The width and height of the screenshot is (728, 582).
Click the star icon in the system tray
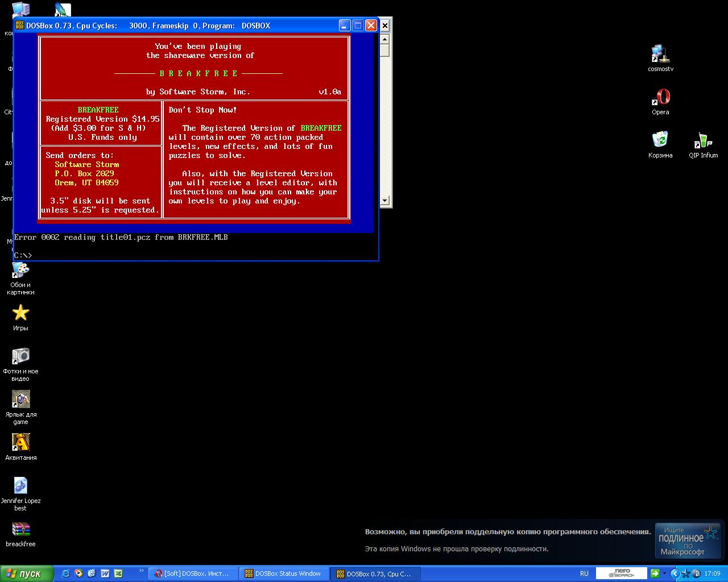[x=686, y=573]
